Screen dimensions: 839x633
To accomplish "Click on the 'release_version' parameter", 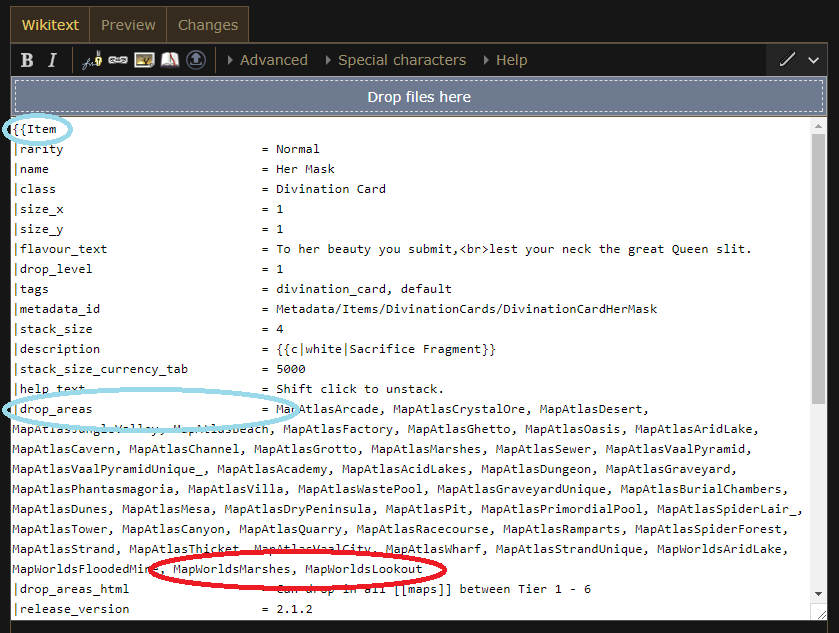I will pos(74,609).
